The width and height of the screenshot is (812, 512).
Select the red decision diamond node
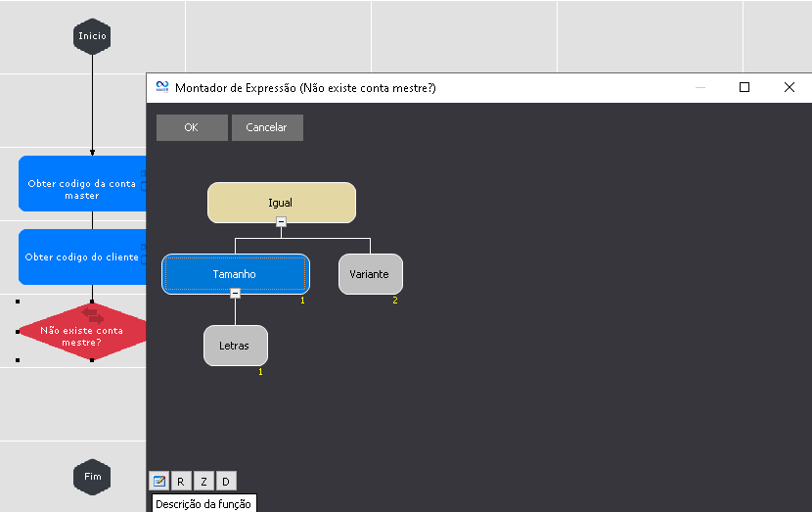[82, 332]
